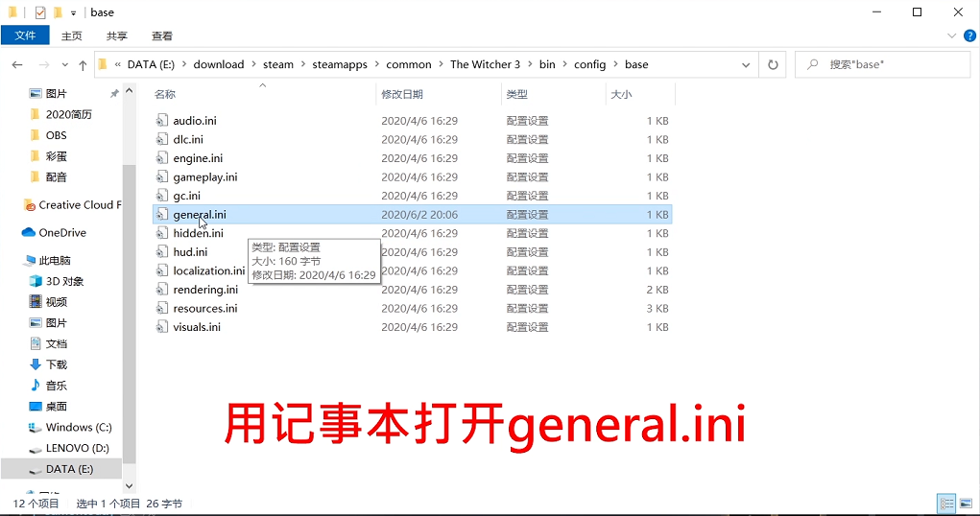Switch to details view layout icon
The image size is (980, 516).
946,504
